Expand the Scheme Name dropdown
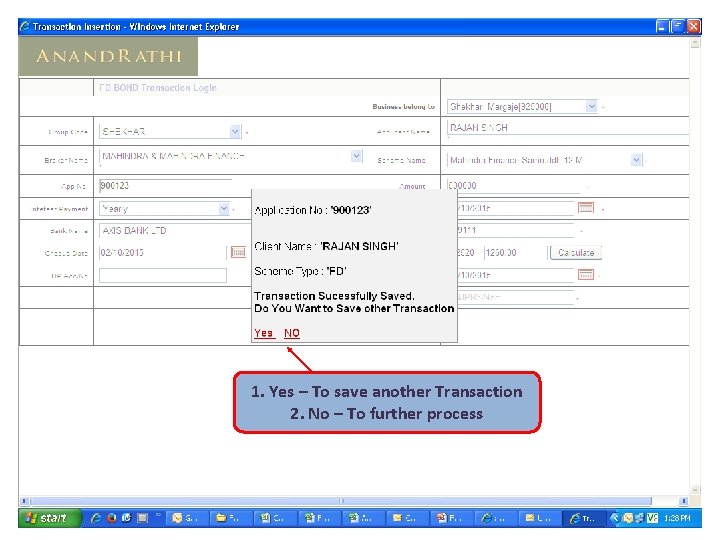The image size is (720, 540). tap(636, 160)
